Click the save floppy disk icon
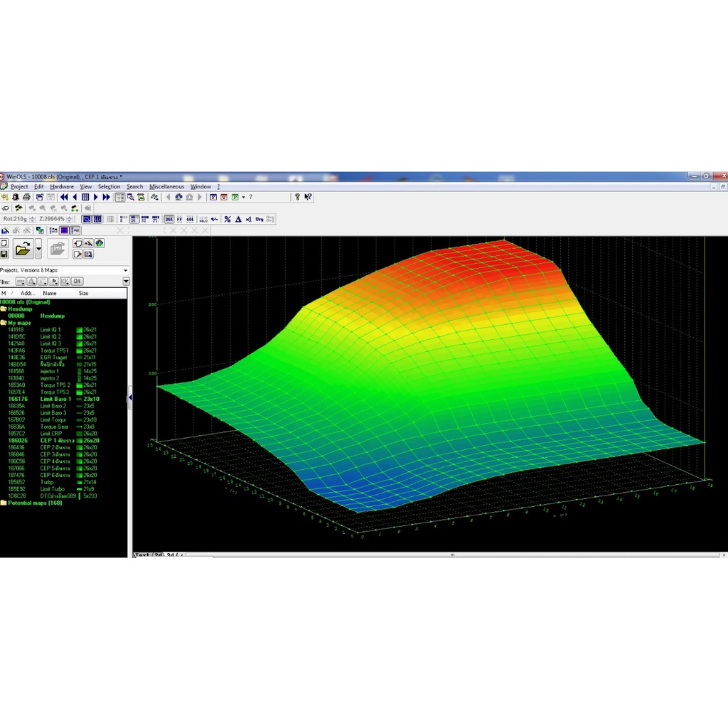The image size is (728, 728). coord(4,254)
